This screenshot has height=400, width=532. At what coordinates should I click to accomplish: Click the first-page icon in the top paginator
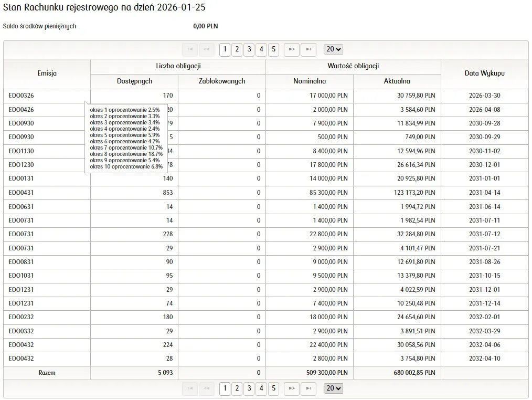(x=189, y=49)
